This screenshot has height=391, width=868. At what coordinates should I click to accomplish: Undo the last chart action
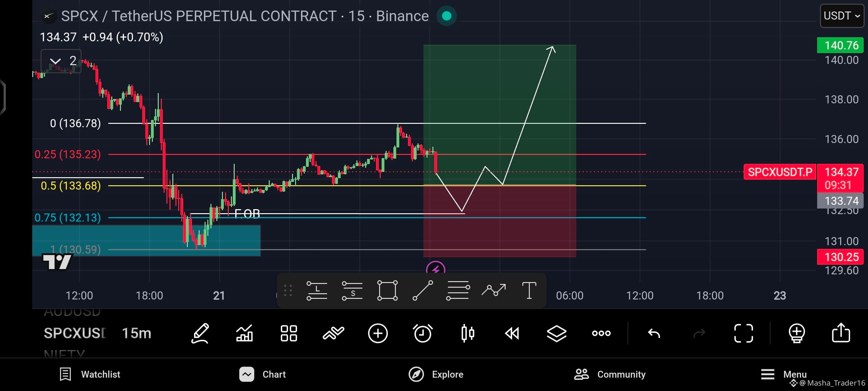pos(654,333)
